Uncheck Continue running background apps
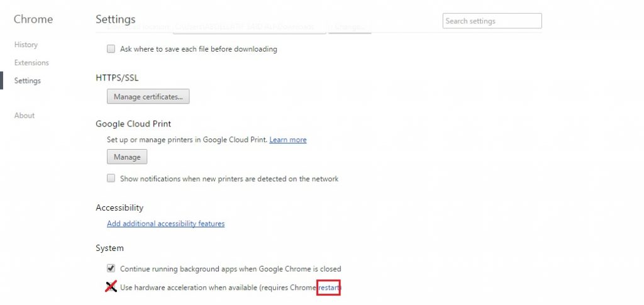This screenshot has width=644, height=305. [111, 269]
